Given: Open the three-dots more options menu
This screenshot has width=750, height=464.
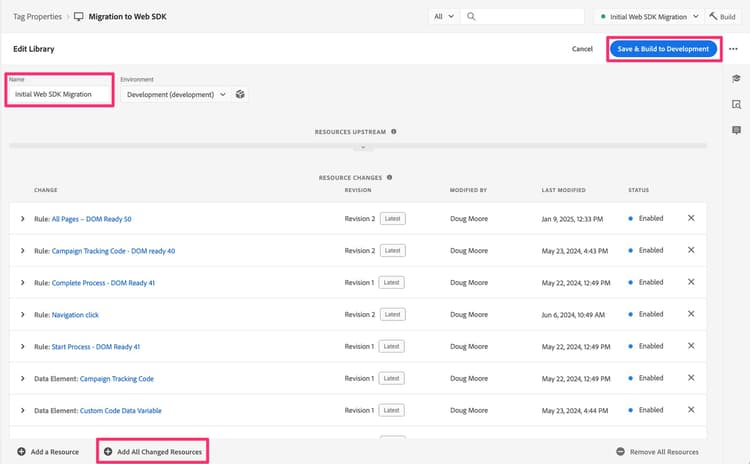Looking at the screenshot, I should point(733,49).
